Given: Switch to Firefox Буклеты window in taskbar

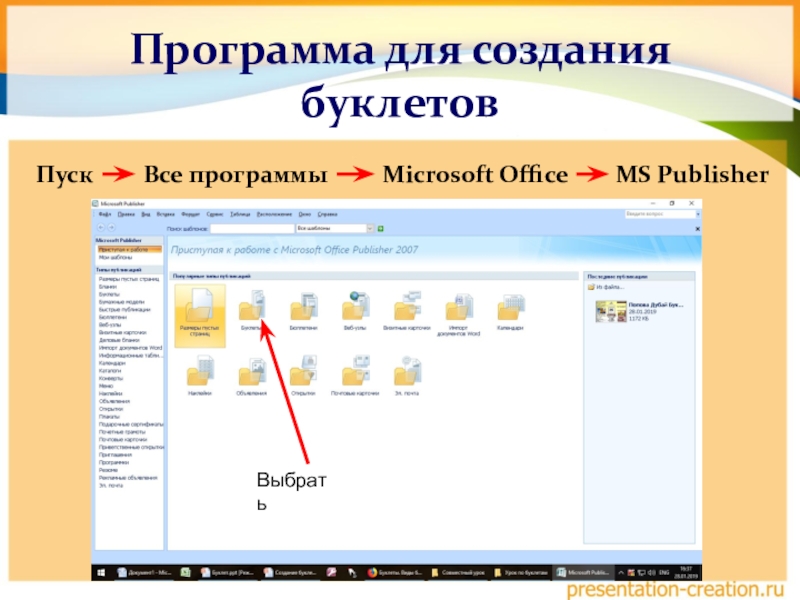Looking at the screenshot, I should (395, 572).
